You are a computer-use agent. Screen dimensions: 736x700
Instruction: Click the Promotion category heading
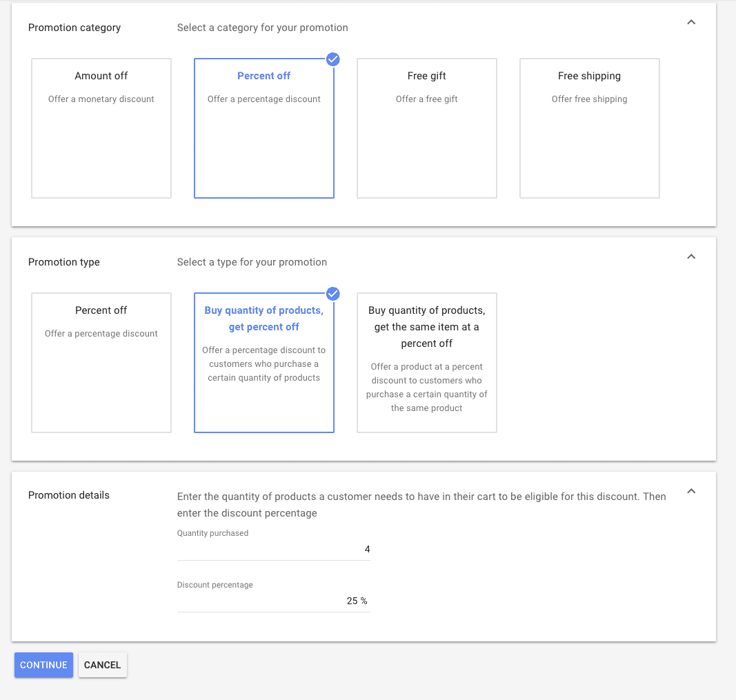tap(74, 28)
